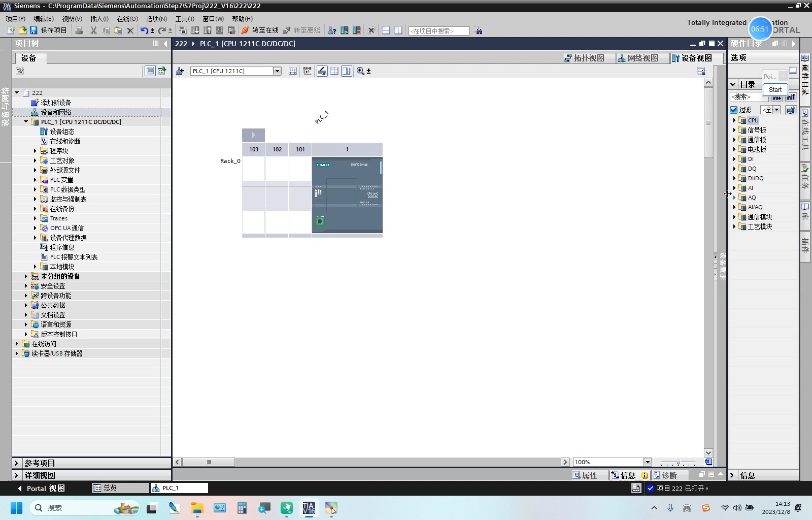Viewport: 812px width, 520px height.
Task: Click the accessible devices icon
Action: pos(332,30)
